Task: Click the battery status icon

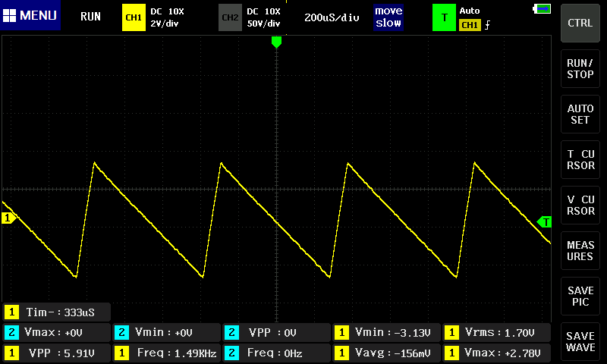Action: coord(543,8)
